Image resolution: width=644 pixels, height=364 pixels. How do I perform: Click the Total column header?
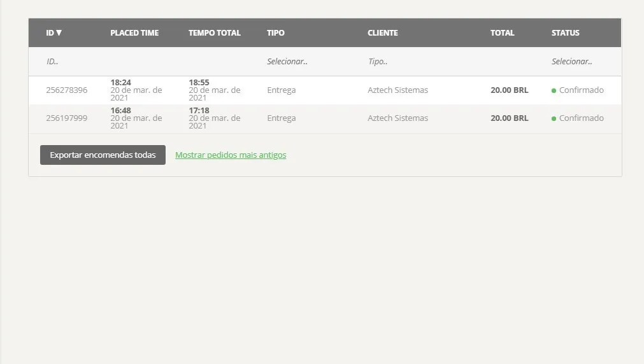502,33
